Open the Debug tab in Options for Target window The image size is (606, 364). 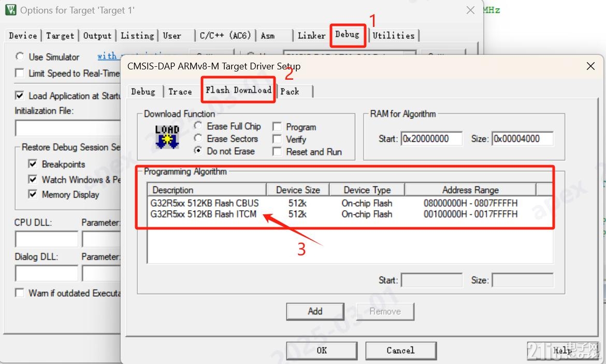tap(347, 34)
